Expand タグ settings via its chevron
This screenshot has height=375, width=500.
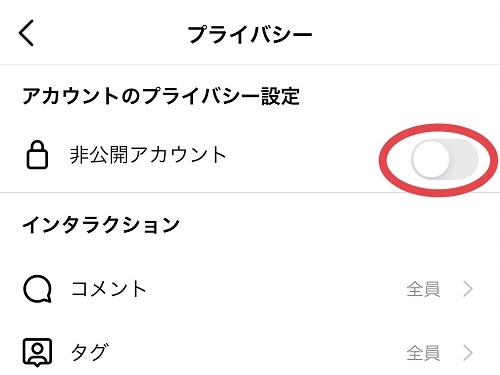[468, 353]
